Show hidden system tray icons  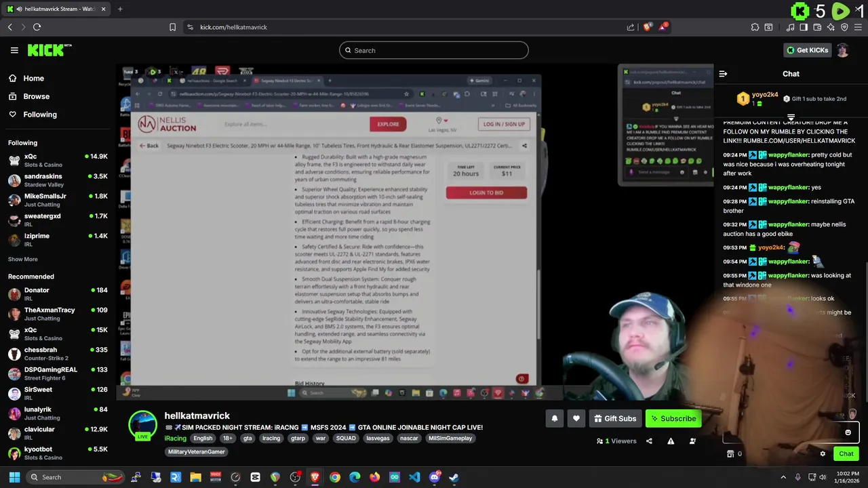coord(783,477)
